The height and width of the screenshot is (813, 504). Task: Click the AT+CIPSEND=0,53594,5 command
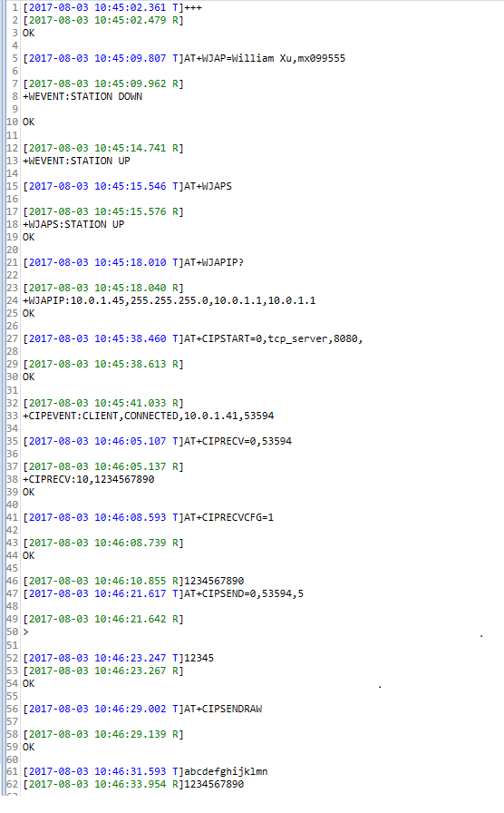tap(163, 593)
